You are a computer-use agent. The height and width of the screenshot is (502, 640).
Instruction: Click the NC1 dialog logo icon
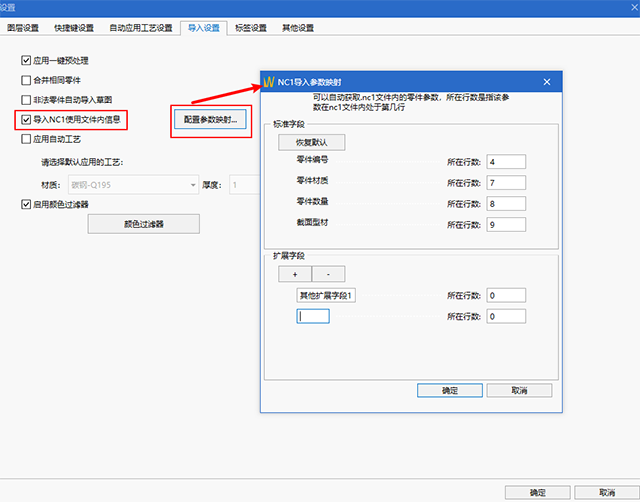268,80
